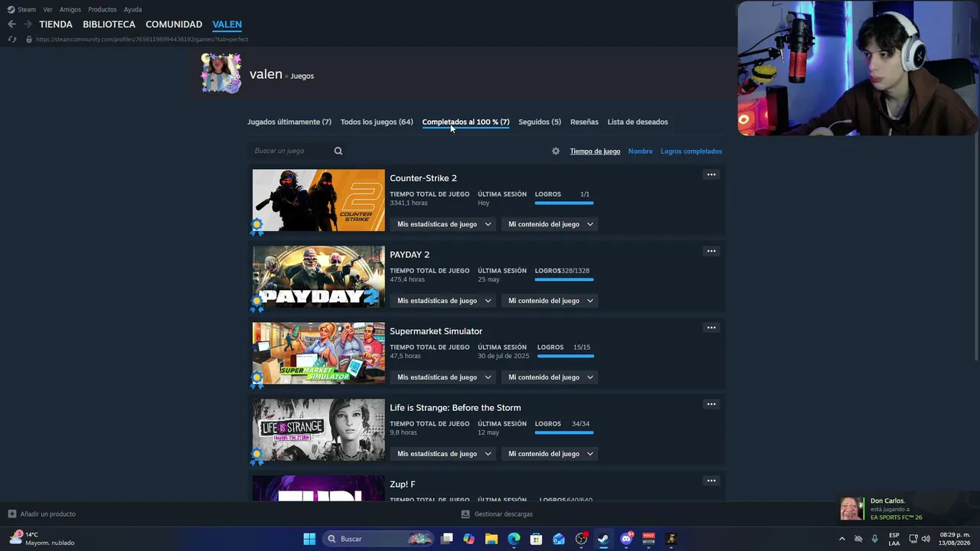Expand Mi contenido del juego for Life is Strange
Viewport: 980px width, 551px height.
[x=550, y=454]
